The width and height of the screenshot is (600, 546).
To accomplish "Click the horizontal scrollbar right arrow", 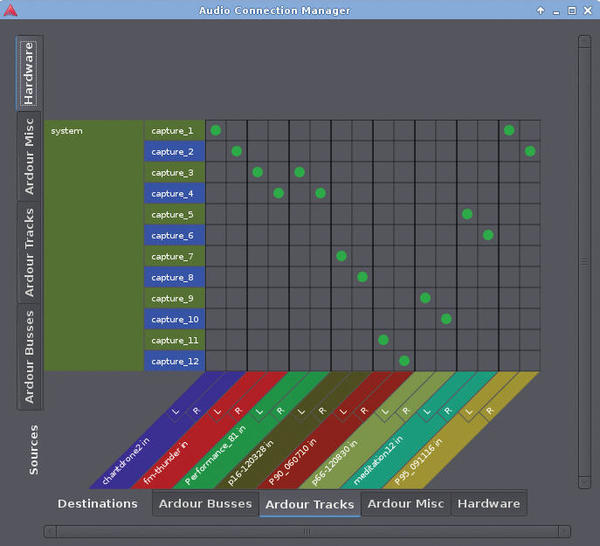I will (564, 531).
